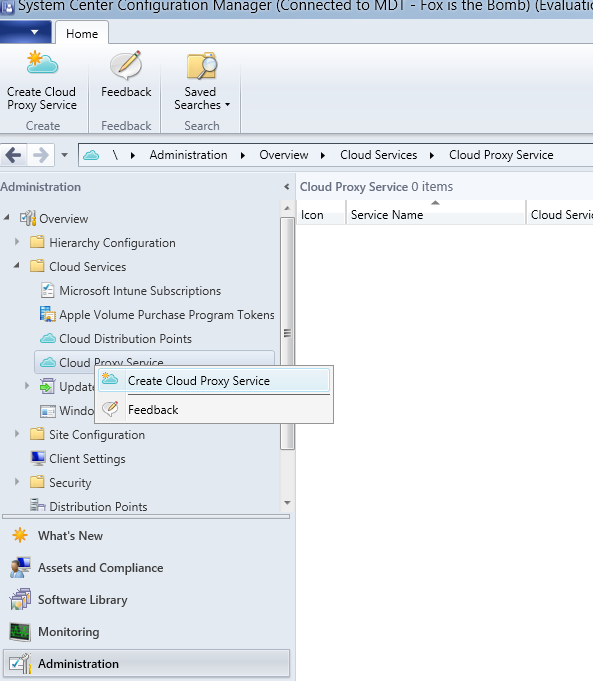Select the Overview node icon in tree
The image size is (593, 681).
pos(28,218)
